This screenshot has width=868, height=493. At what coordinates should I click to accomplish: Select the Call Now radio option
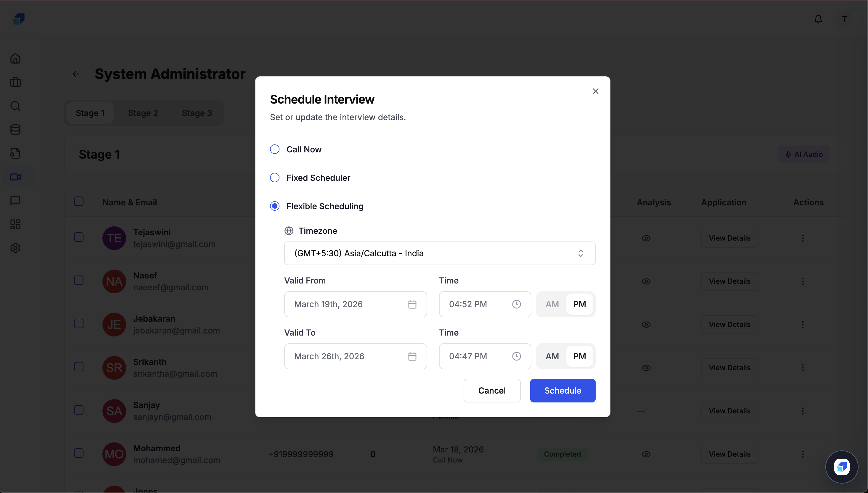(x=275, y=149)
